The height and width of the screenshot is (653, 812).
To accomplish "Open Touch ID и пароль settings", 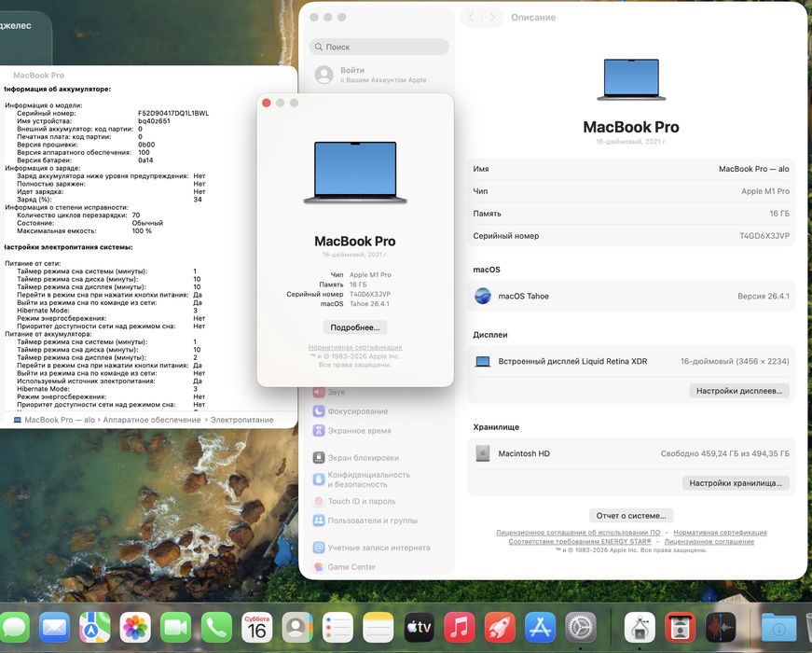I will pos(354,501).
